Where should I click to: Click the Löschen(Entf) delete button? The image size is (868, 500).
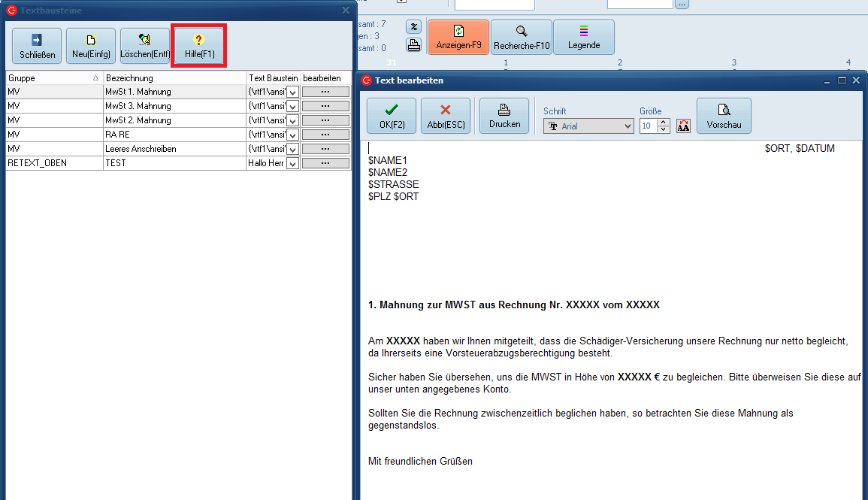[145, 46]
